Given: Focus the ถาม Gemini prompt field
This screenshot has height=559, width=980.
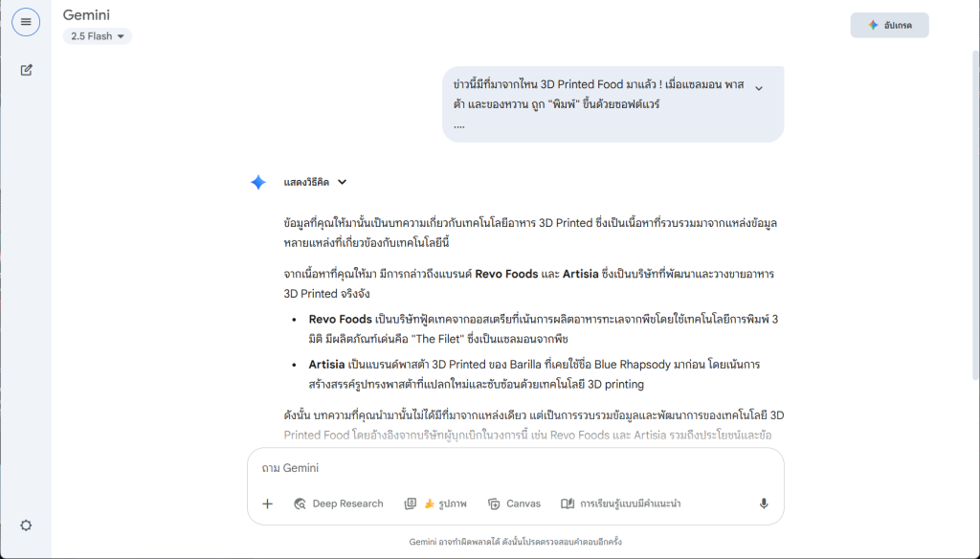Looking at the screenshot, I should pyautogui.click(x=516, y=468).
